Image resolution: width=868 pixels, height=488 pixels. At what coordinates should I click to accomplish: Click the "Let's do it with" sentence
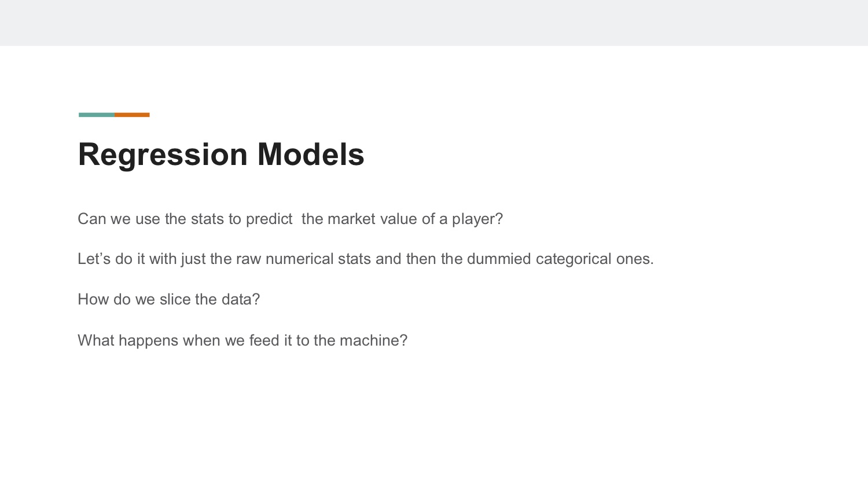click(x=366, y=259)
